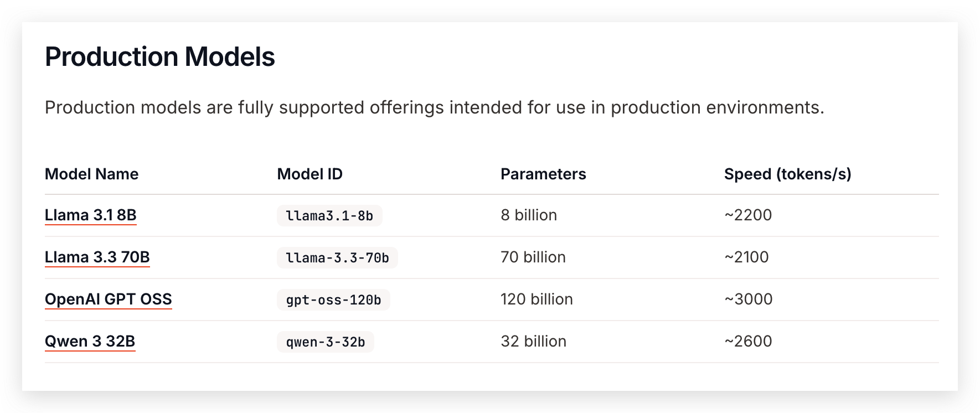Viewport: 980px width, 413px height.
Task: Click the ~2600 speed value
Action: 748,341
